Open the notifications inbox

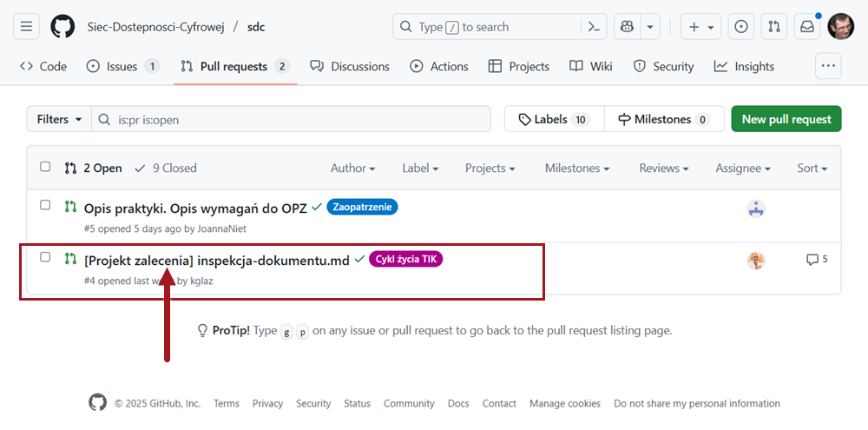[x=807, y=27]
